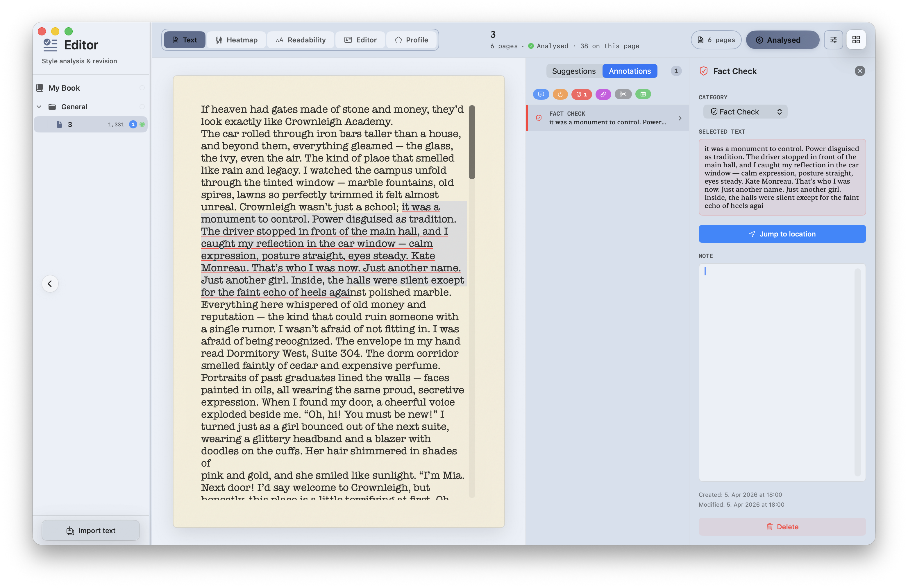This screenshot has width=908, height=588.
Task: Click Jump to location button
Action: tap(782, 234)
